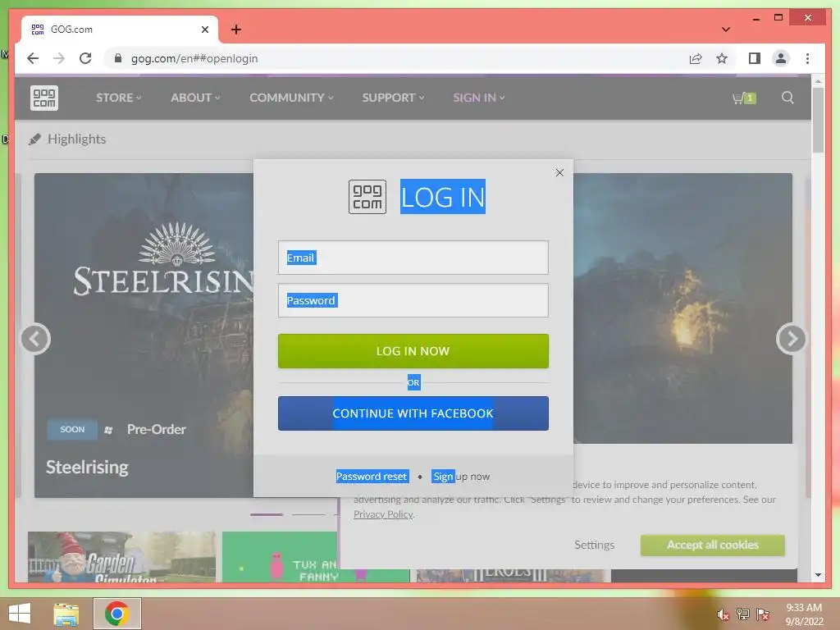The height and width of the screenshot is (630, 840).
Task: Click Accept all cookies button
Action: point(713,545)
